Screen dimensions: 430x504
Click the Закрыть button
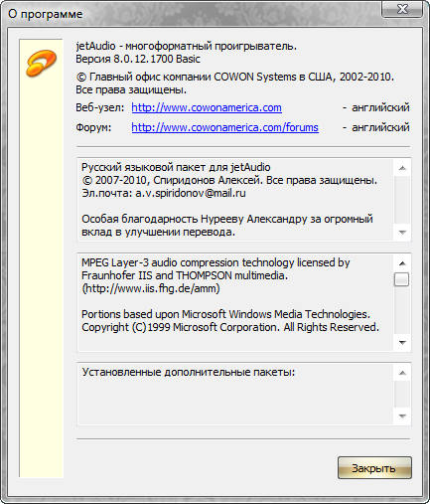coord(374,468)
